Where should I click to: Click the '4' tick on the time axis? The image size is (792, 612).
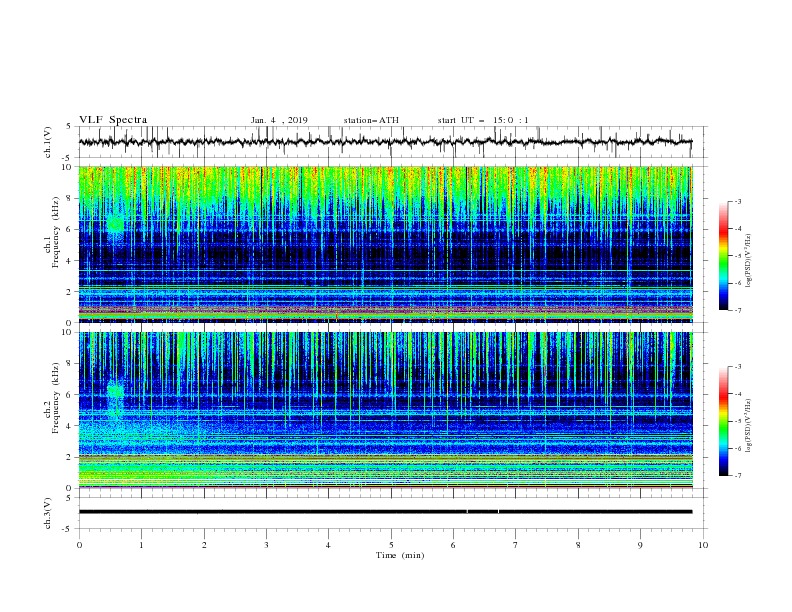tap(328, 545)
